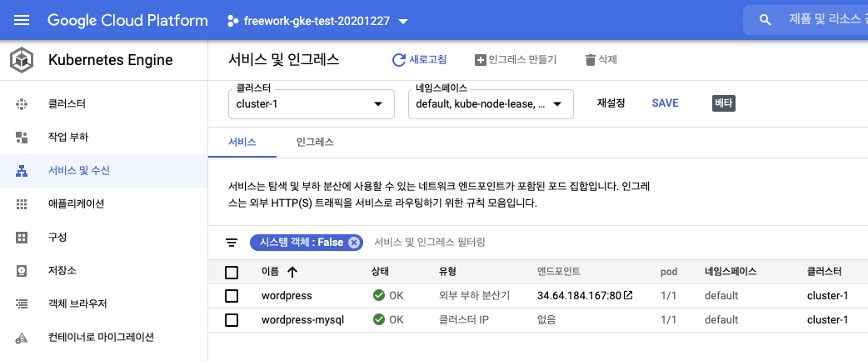
Task: Click the 구성 sidebar icon
Action: click(22, 238)
